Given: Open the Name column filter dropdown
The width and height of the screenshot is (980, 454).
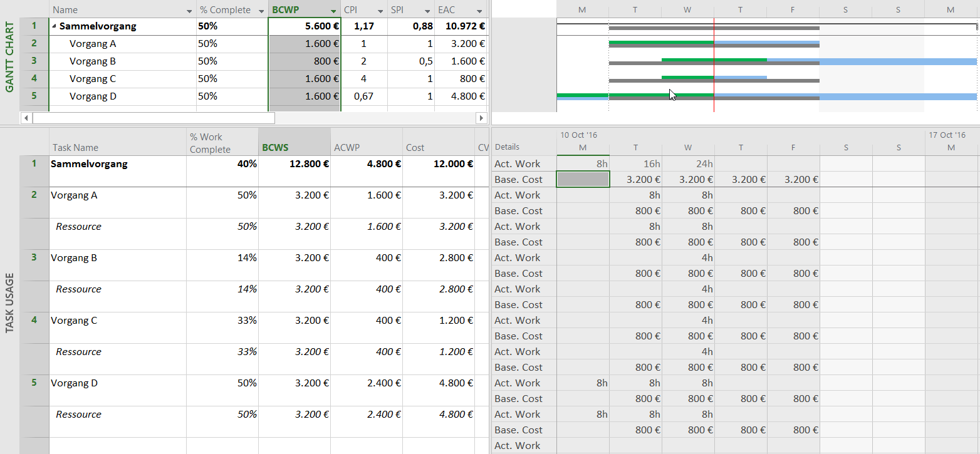Looking at the screenshot, I should (x=189, y=10).
